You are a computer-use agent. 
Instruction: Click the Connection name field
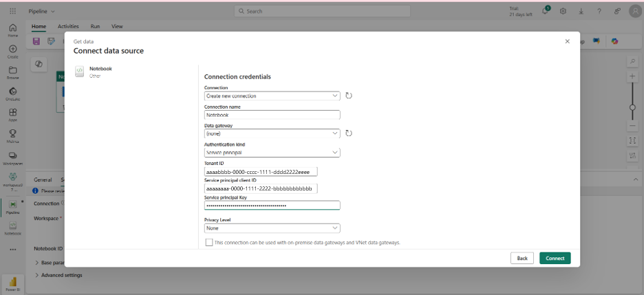(272, 115)
